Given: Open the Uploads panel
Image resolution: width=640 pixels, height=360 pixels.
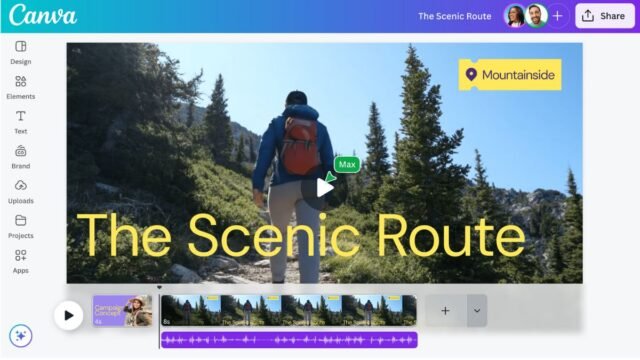Looking at the screenshot, I should (x=20, y=192).
